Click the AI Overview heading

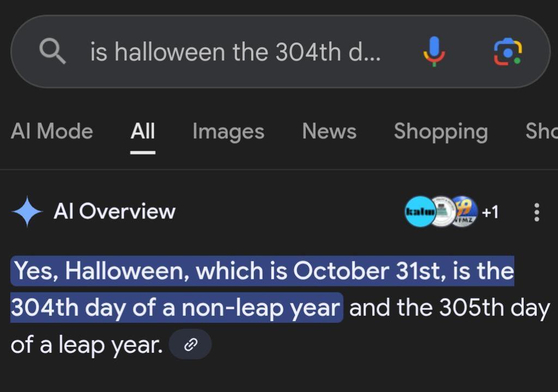tap(114, 212)
